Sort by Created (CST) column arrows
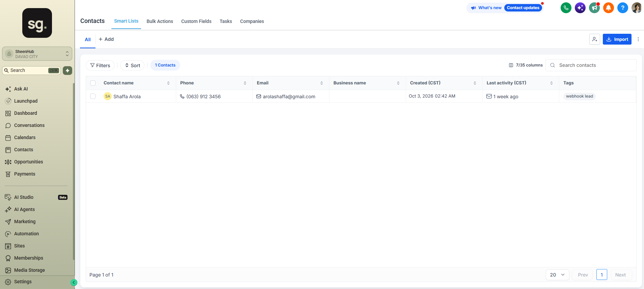 click(x=475, y=83)
